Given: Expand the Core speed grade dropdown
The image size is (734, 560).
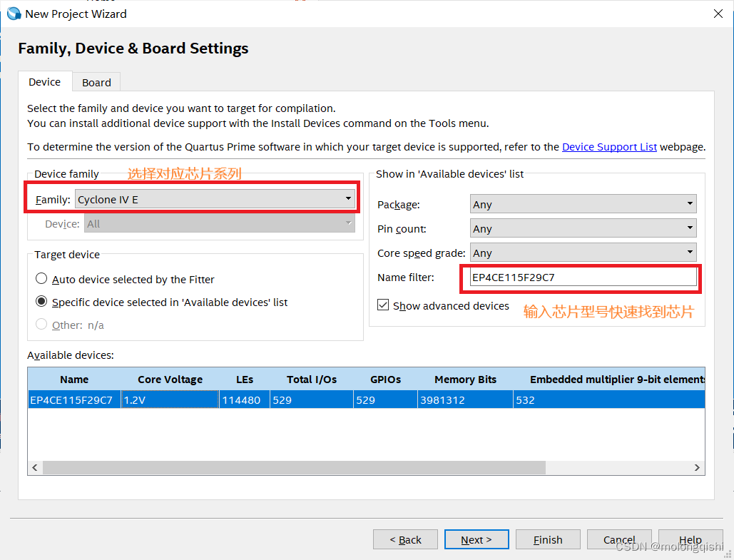Looking at the screenshot, I should pos(583,253).
